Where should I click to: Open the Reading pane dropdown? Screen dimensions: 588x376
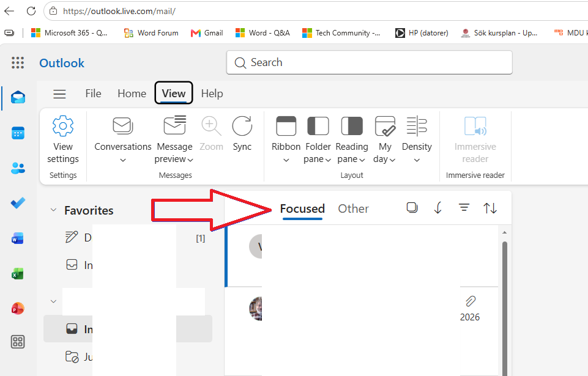coord(351,139)
